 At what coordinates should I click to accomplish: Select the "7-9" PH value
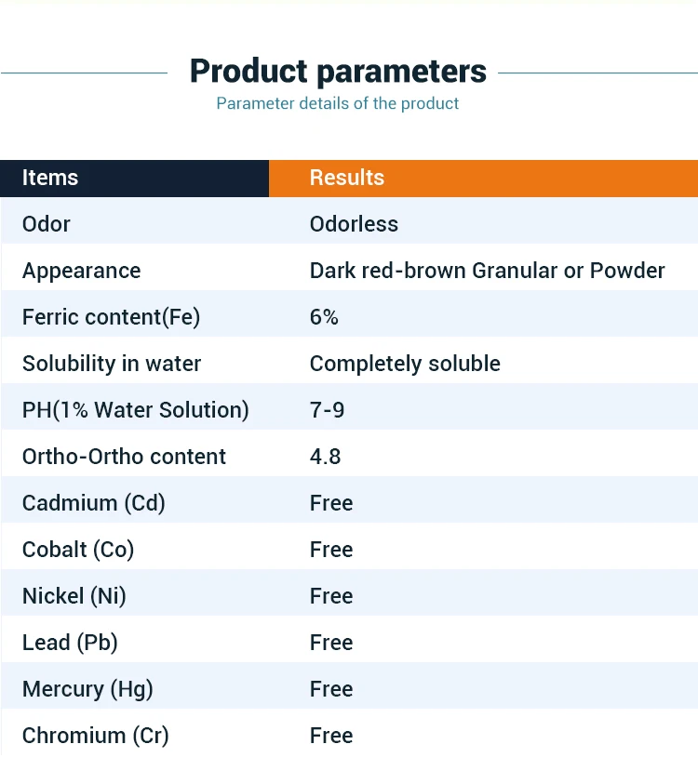tap(327, 410)
